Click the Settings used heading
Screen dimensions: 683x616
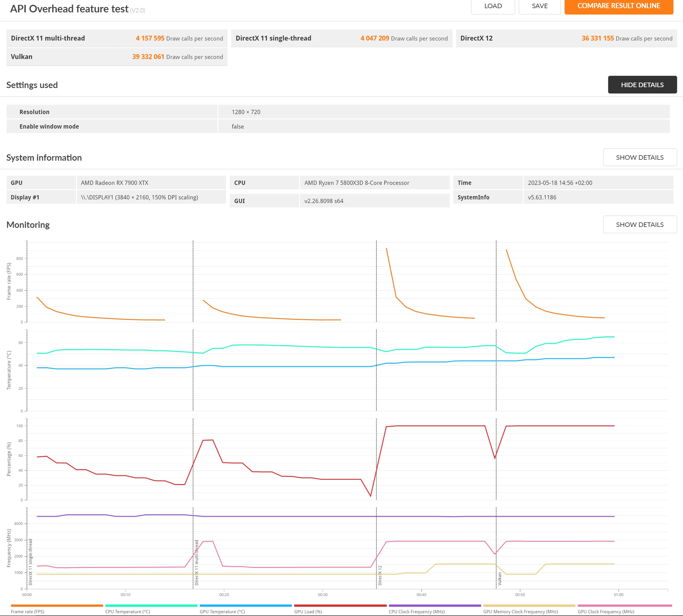point(32,85)
